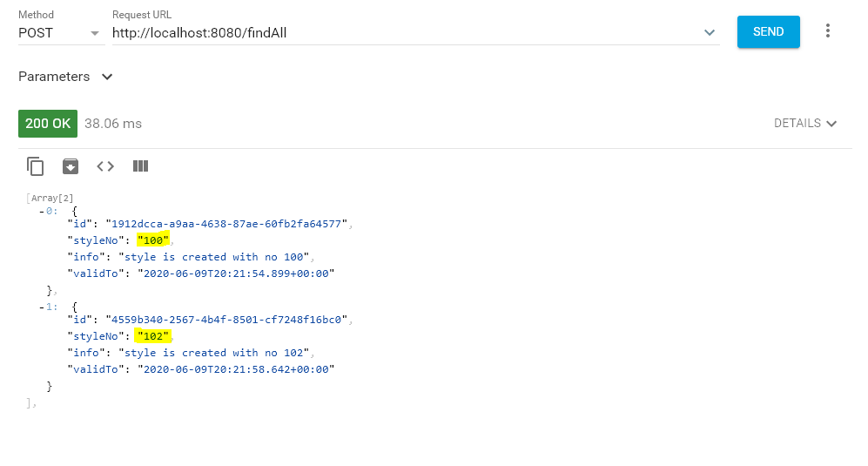
Task: Click the highlighted styleNo value "100"
Action: 152,240
